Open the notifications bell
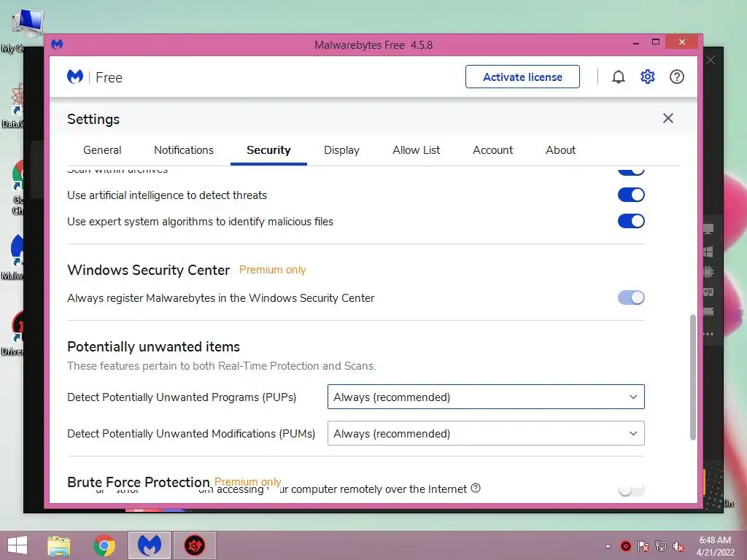The width and height of the screenshot is (747, 560). coord(619,77)
